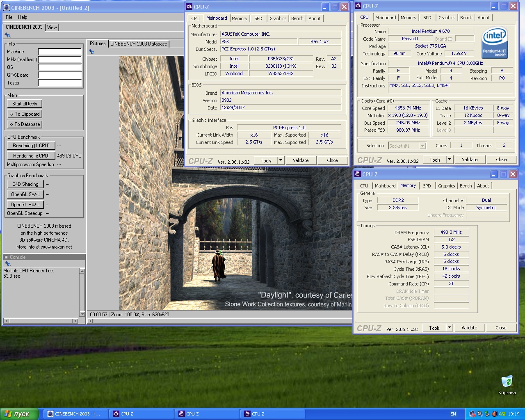This screenshot has height=420, width=525.
Task: Run the OpenGL SW-L benchmark
Action: tap(25, 194)
